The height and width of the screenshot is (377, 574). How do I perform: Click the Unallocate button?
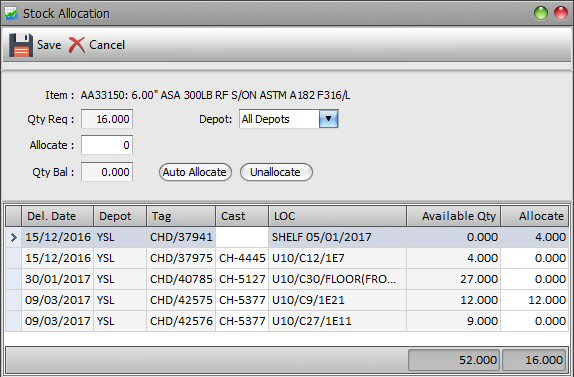(x=276, y=172)
